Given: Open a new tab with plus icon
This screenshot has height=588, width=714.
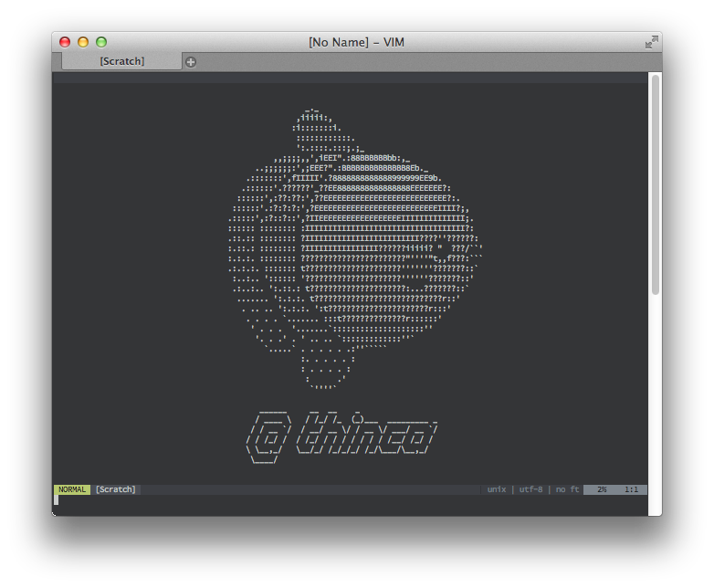Looking at the screenshot, I should [191, 62].
